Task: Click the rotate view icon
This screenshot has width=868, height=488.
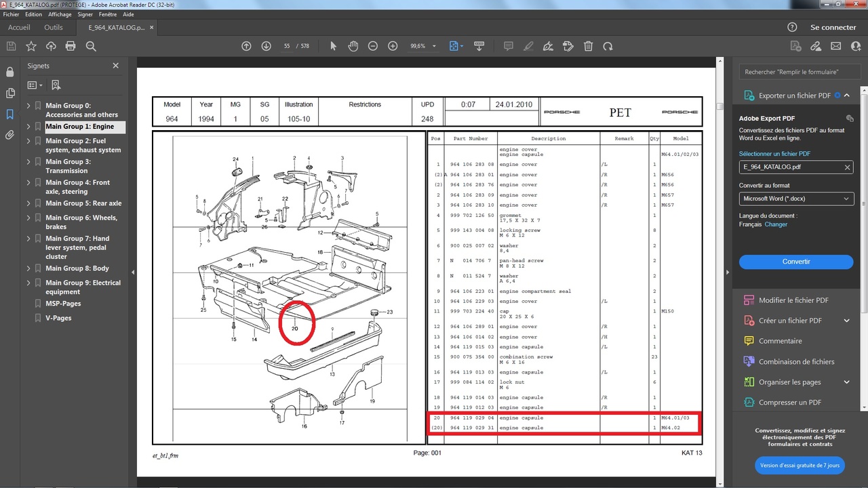Action: (x=608, y=46)
